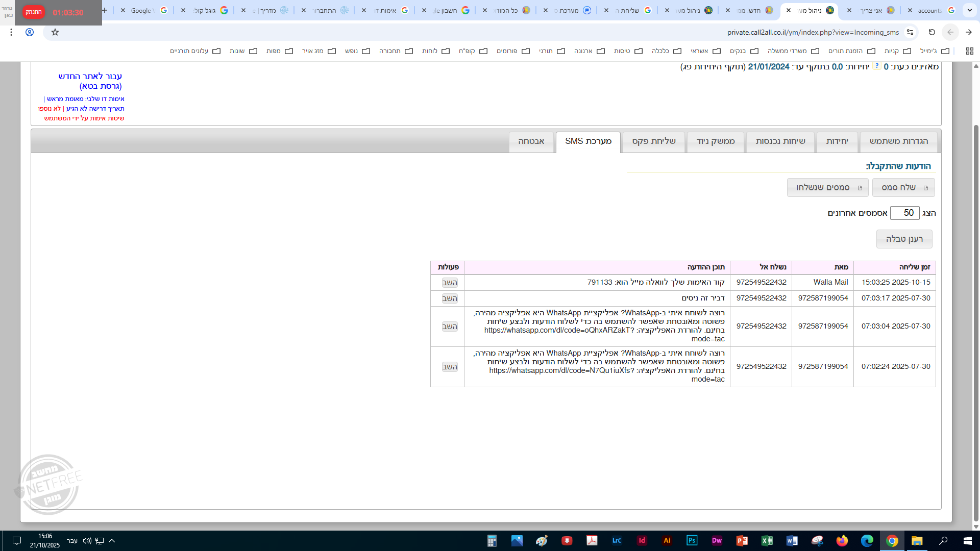Open Chrome three-dot menu
The image size is (980, 551).
pyautogui.click(x=11, y=32)
